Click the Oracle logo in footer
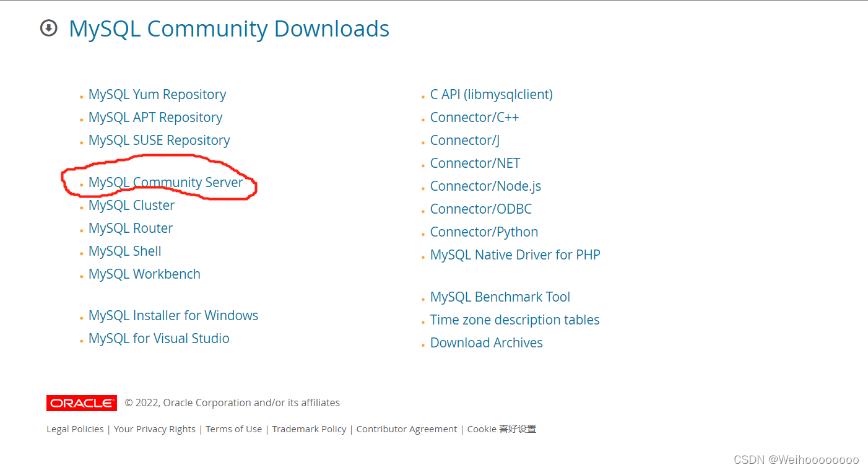The width and height of the screenshot is (868, 470). tap(82, 403)
